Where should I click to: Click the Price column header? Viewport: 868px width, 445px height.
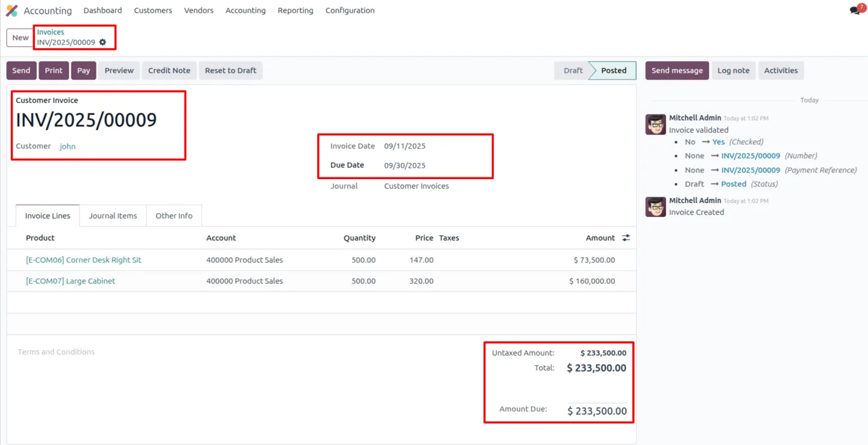pos(424,238)
